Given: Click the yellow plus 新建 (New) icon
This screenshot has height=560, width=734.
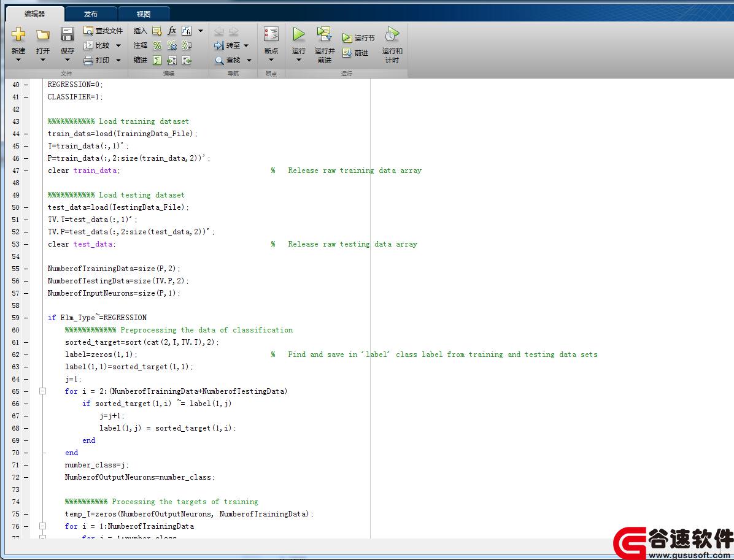Looking at the screenshot, I should point(18,34).
